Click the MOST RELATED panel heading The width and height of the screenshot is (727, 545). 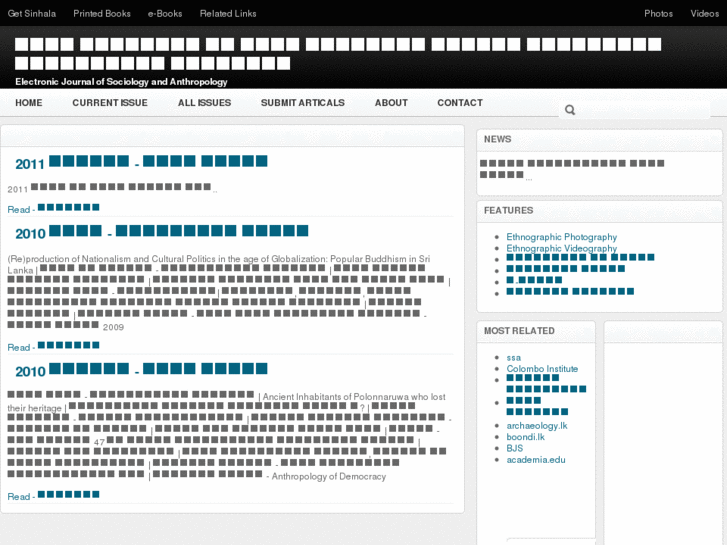519,331
